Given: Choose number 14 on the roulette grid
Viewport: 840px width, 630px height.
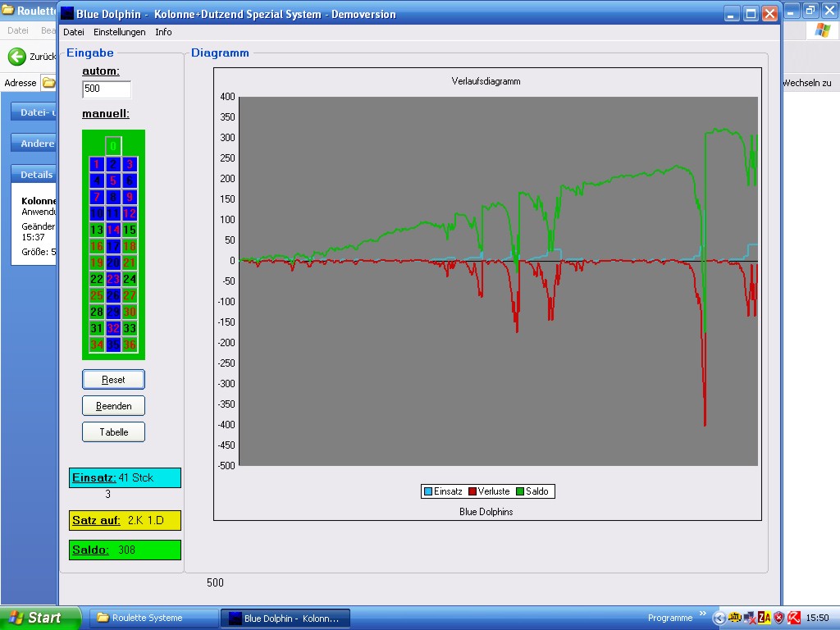Looking at the screenshot, I should [113, 230].
